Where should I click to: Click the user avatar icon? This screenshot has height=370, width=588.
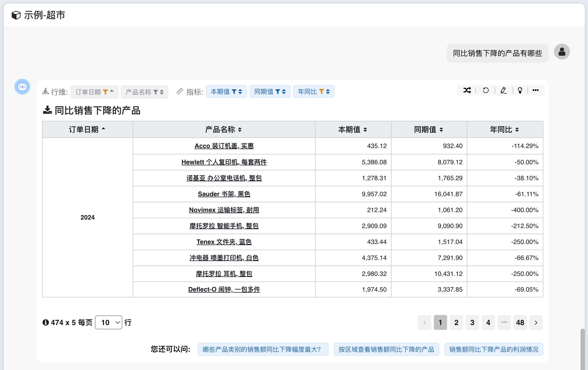[x=562, y=52]
